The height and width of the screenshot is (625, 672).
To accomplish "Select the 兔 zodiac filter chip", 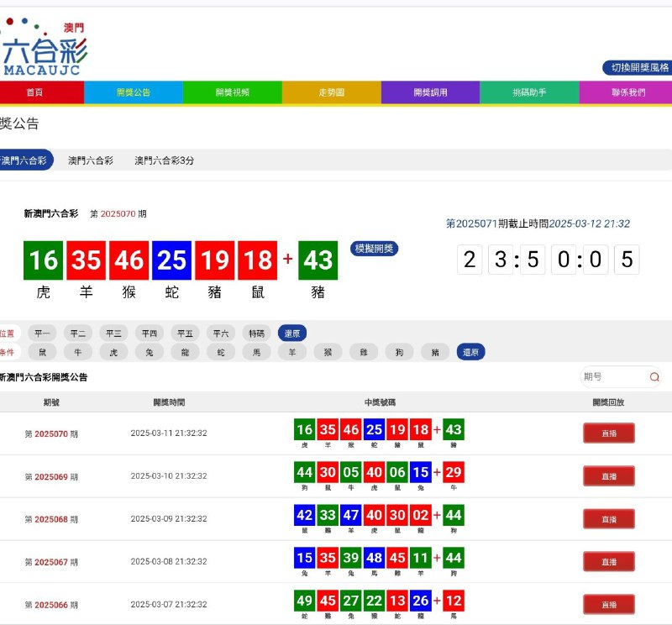I will [150, 352].
